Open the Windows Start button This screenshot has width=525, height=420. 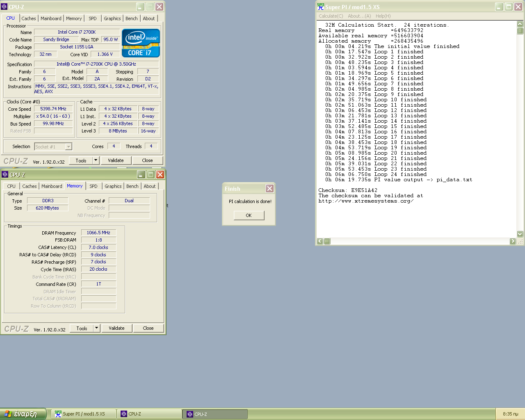pyautogui.click(x=23, y=414)
